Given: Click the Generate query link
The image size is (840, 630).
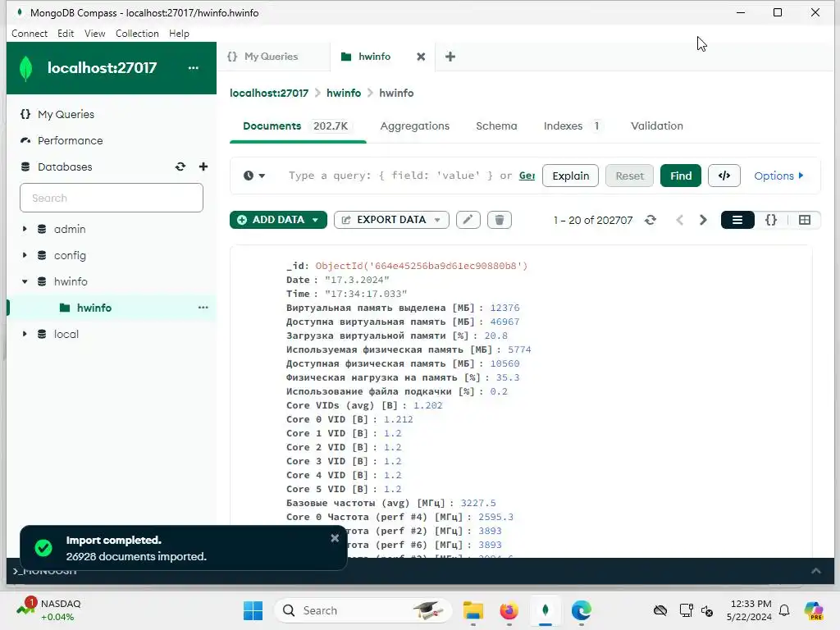Looking at the screenshot, I should [x=527, y=176].
